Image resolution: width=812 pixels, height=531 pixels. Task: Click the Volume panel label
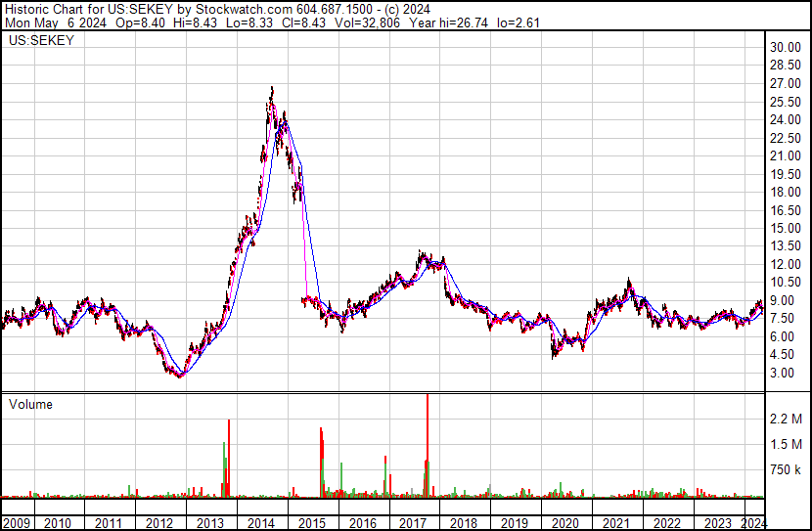point(30,404)
